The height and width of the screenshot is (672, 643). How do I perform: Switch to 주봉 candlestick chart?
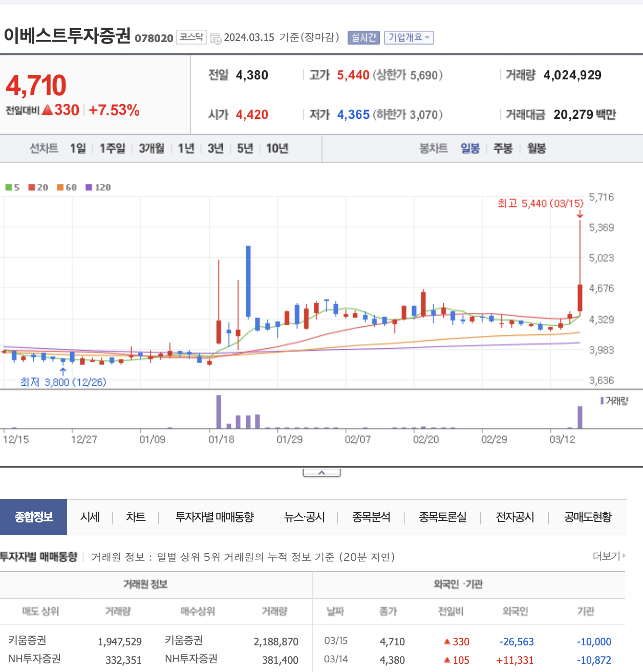click(503, 149)
